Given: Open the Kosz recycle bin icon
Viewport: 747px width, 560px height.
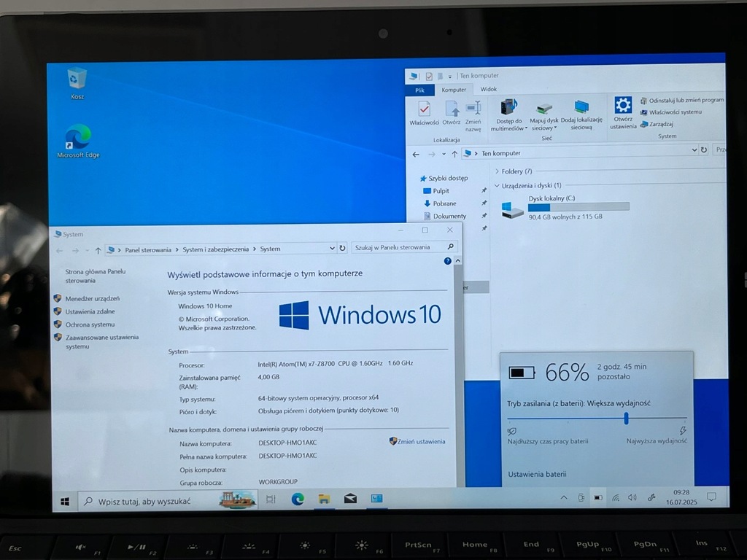Looking at the screenshot, I should point(77,83).
